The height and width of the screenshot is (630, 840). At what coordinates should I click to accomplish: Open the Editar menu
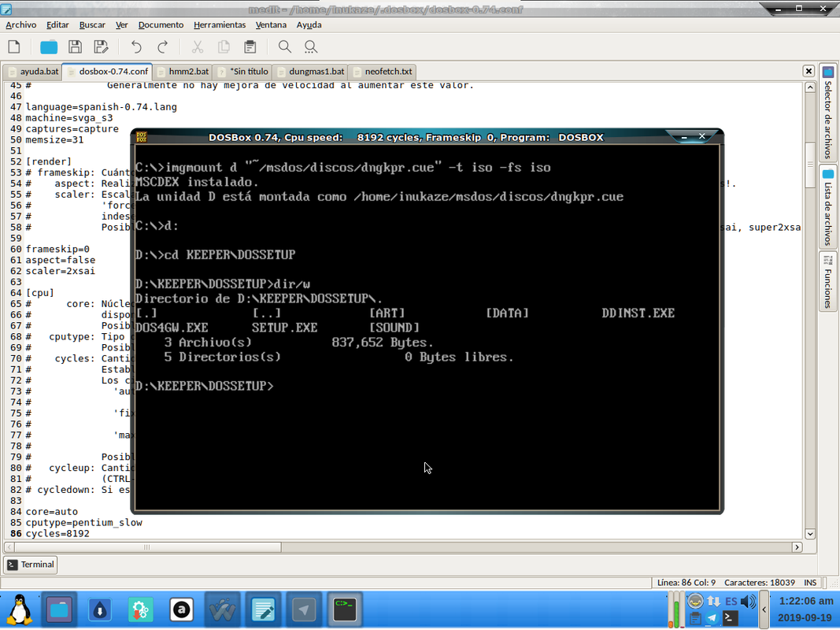pos(57,24)
